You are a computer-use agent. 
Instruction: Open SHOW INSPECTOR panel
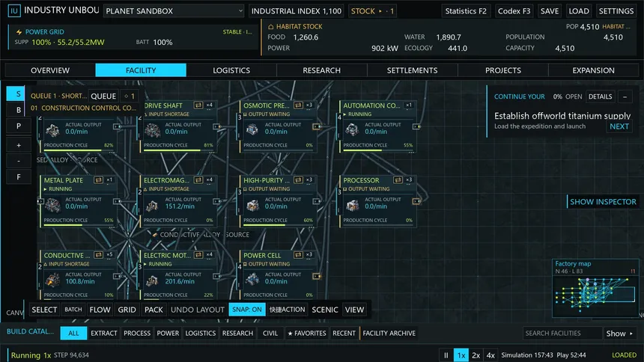coord(603,201)
